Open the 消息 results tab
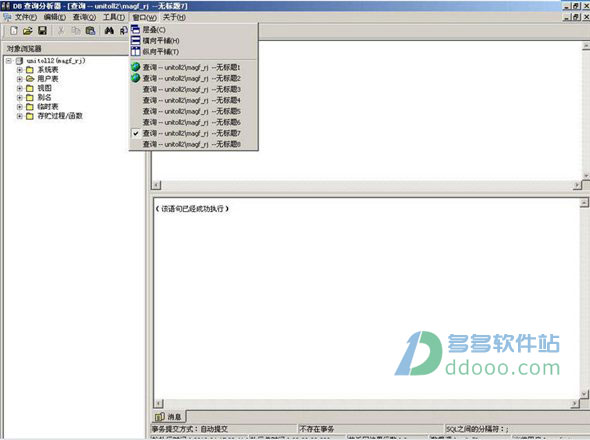590x440 pixels. [170, 417]
